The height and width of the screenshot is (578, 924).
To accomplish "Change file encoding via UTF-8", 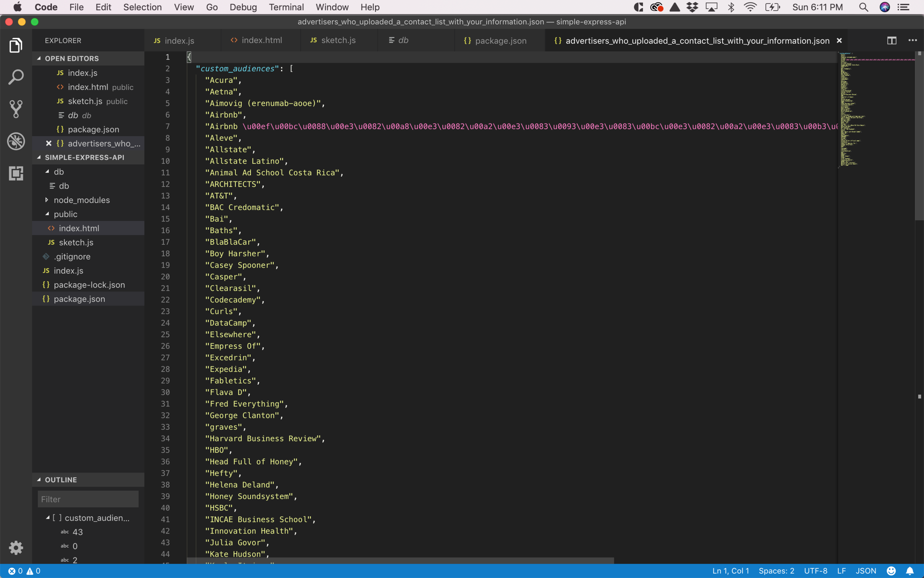I will click(x=815, y=571).
